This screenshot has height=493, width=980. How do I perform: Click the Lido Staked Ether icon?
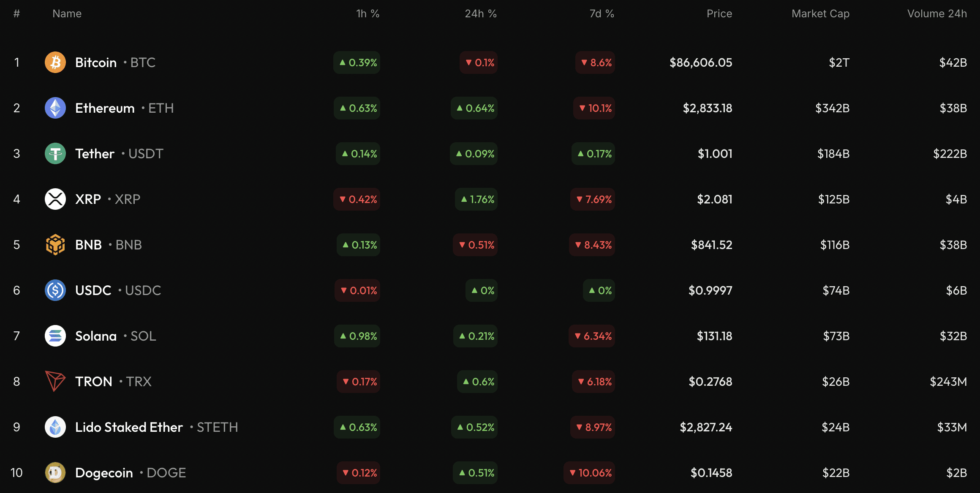55,427
